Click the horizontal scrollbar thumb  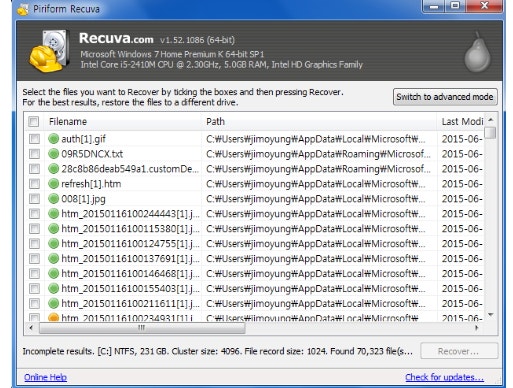pyautogui.click(x=142, y=328)
